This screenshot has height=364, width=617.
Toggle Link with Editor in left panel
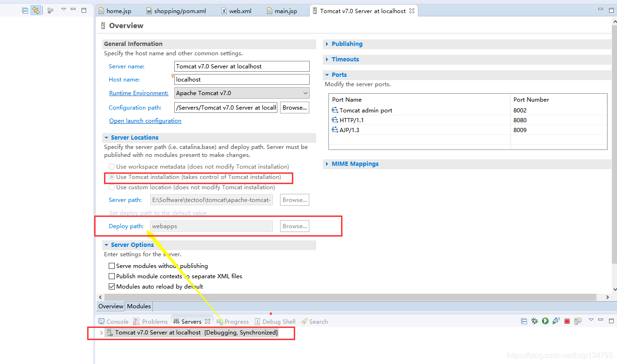click(36, 10)
